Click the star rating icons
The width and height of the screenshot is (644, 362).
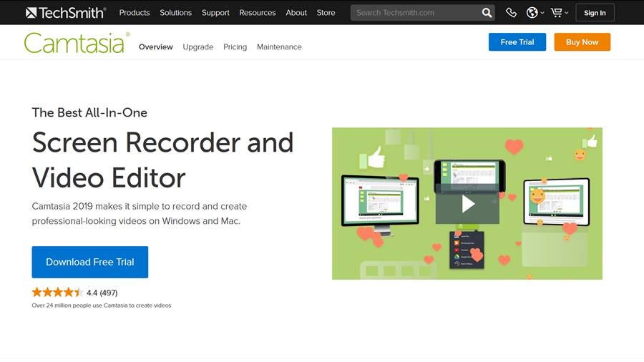point(57,292)
